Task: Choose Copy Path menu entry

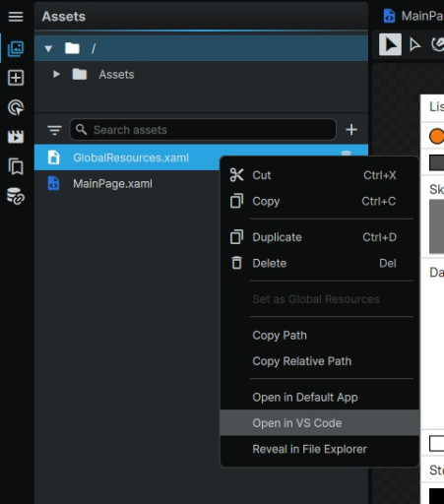Action: point(319,336)
